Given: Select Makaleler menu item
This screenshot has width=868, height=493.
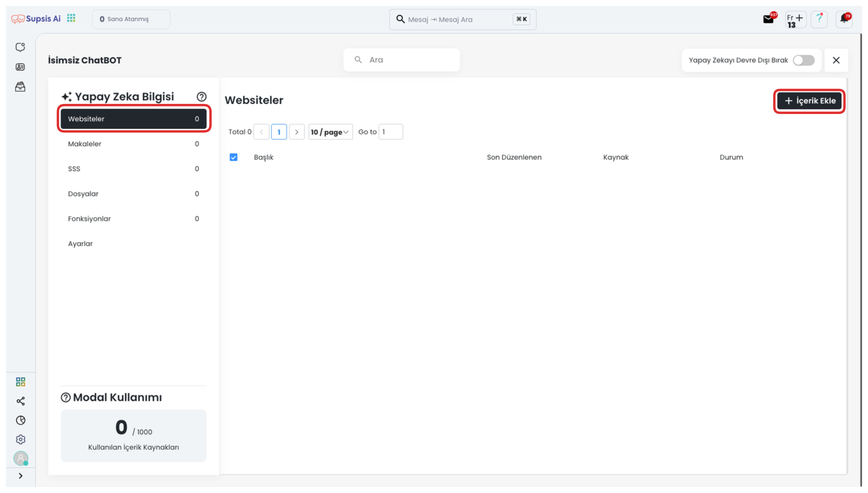Looking at the screenshot, I should coord(134,144).
